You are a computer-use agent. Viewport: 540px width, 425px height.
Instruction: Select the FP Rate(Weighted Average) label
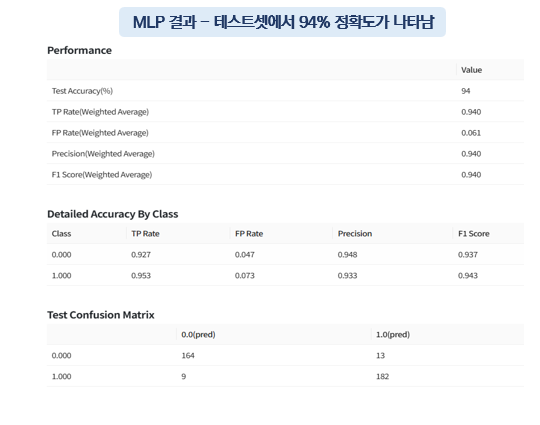point(100,133)
